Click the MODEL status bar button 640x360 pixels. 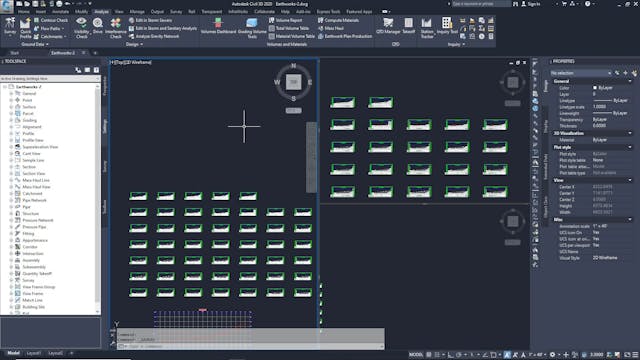coord(416,355)
